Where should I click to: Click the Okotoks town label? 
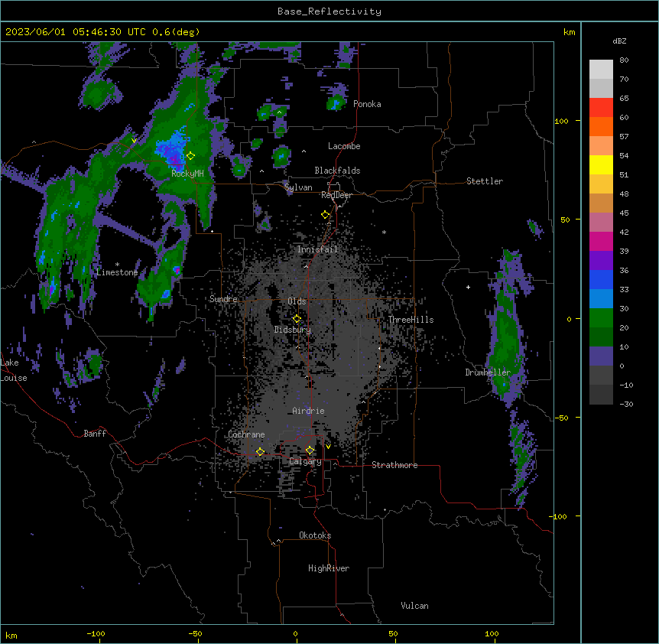[x=315, y=535]
